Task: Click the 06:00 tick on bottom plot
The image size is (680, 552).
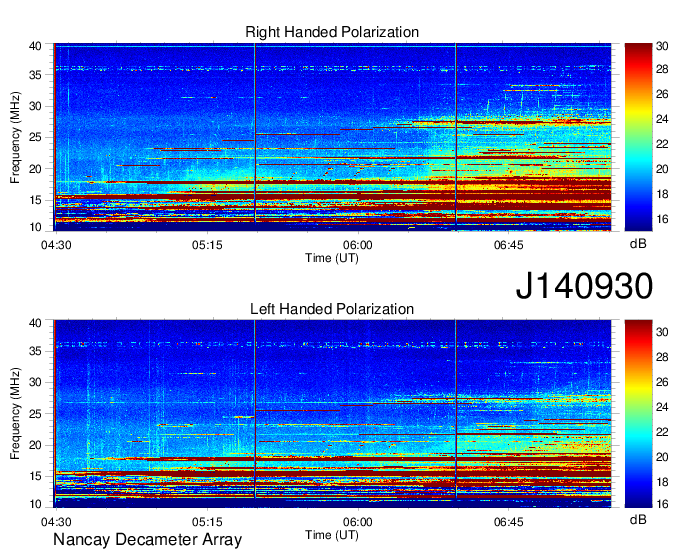Action: pos(358,522)
